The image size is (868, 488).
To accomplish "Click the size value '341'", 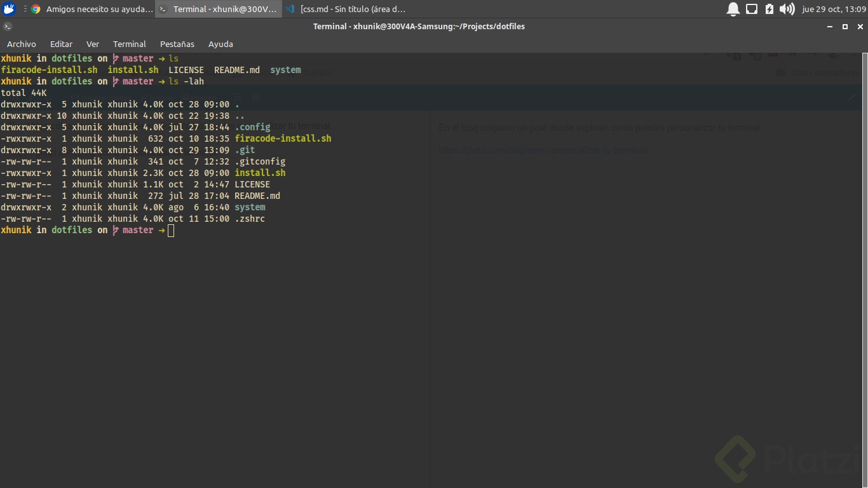I will 156,161.
